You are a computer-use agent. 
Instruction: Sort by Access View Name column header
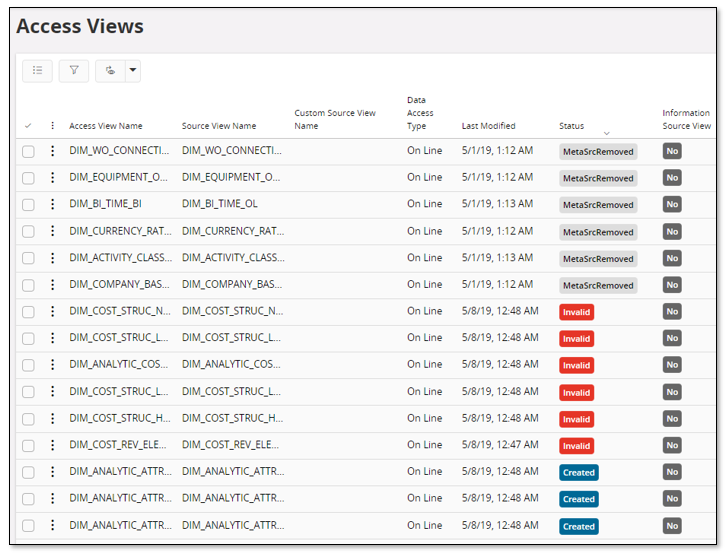(x=106, y=126)
